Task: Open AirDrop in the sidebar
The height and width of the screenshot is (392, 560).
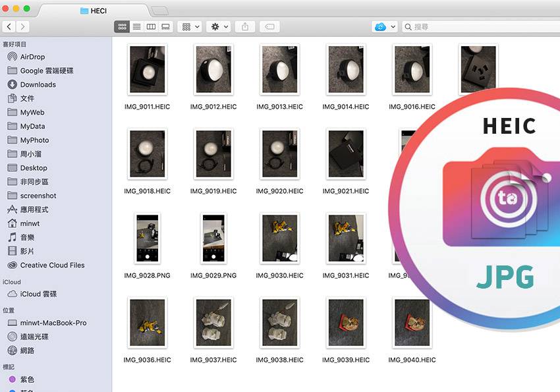Action: [32, 57]
